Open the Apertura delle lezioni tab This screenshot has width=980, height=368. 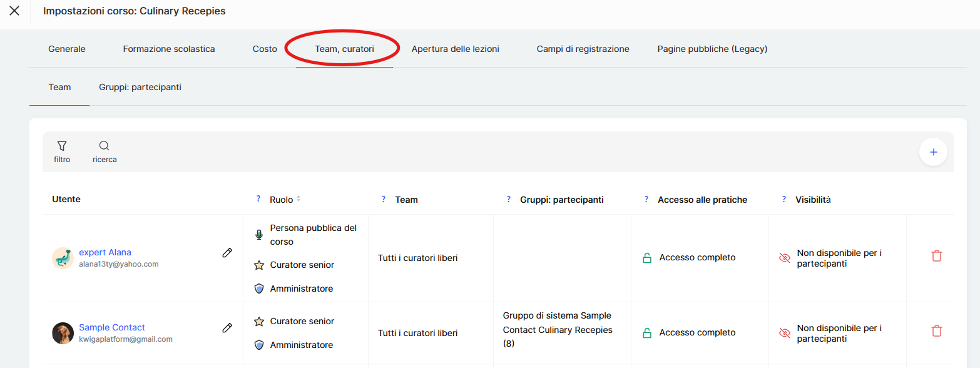[455, 49]
